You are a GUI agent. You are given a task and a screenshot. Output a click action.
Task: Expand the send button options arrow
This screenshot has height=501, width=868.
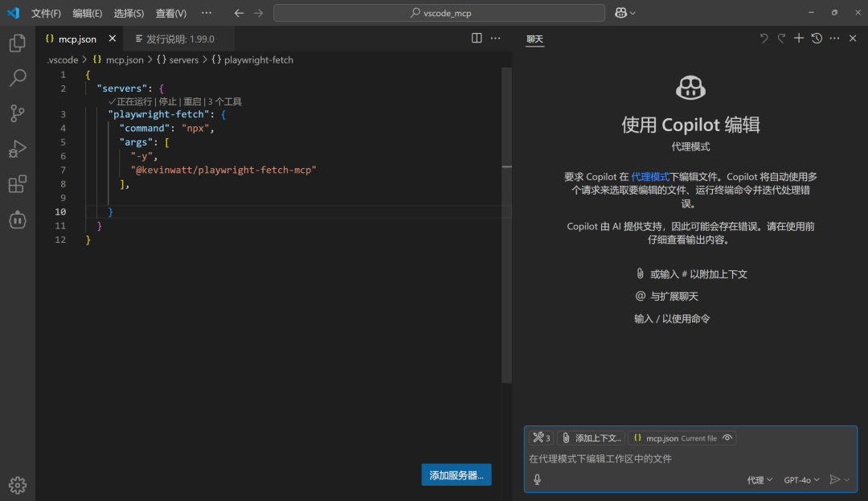point(846,480)
